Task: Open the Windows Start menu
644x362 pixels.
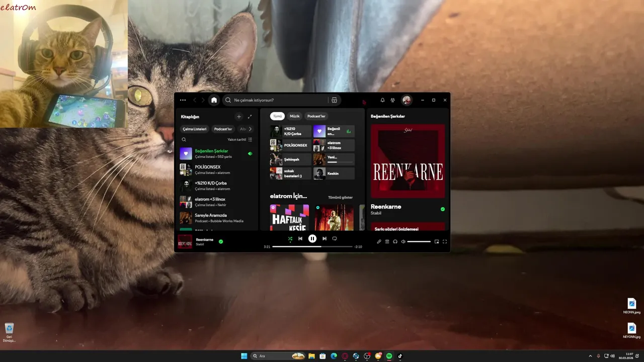Action: pyautogui.click(x=244, y=356)
